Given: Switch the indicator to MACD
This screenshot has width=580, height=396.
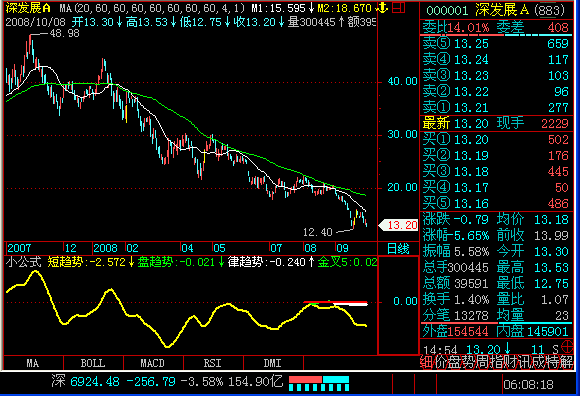Looking at the screenshot, I should [153, 363].
